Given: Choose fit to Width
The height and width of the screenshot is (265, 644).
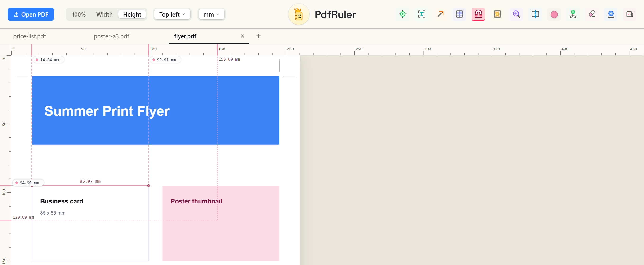Looking at the screenshot, I should [104, 14].
